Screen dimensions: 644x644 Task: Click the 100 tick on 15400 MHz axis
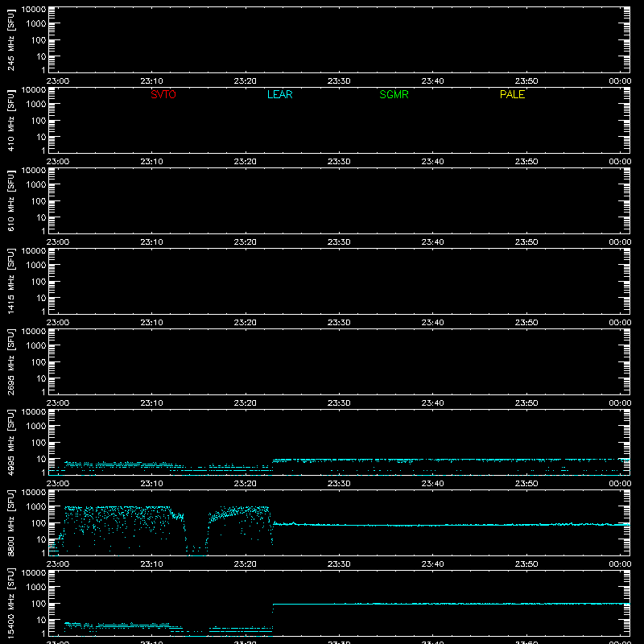coord(39,604)
